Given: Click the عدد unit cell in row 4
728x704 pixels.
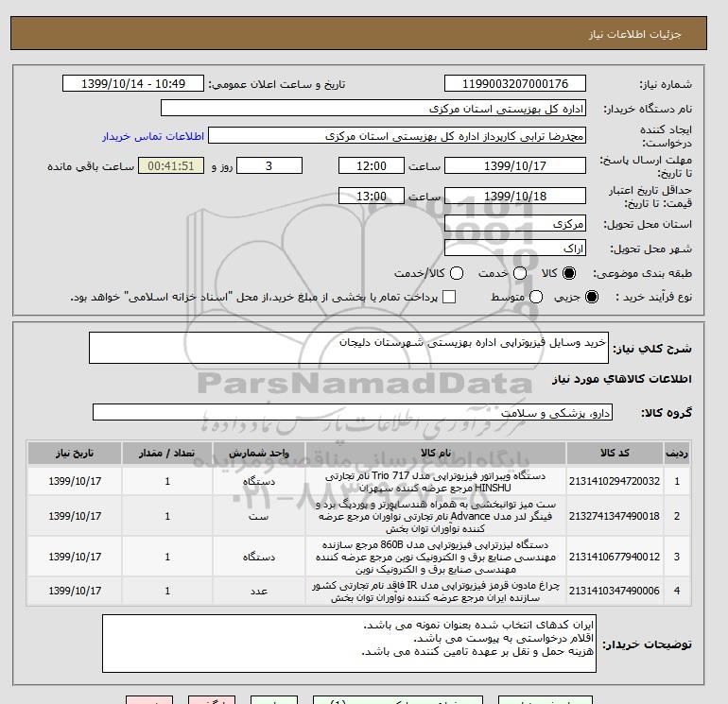Looking at the screenshot, I should coord(259,592).
